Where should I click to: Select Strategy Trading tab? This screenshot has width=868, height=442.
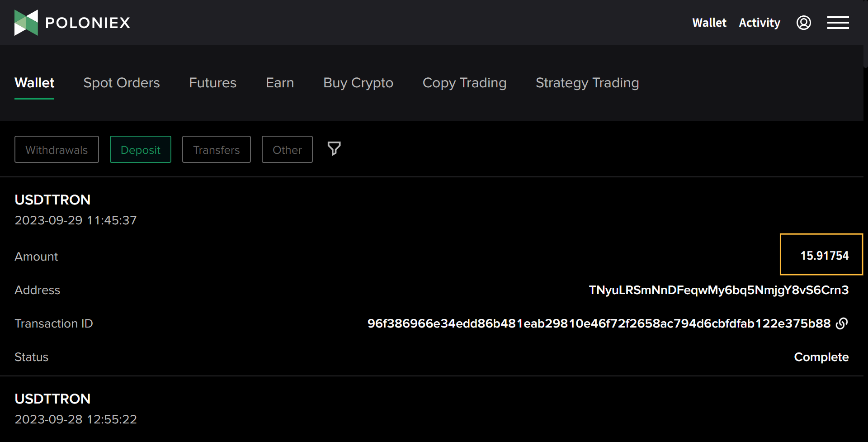click(x=587, y=83)
